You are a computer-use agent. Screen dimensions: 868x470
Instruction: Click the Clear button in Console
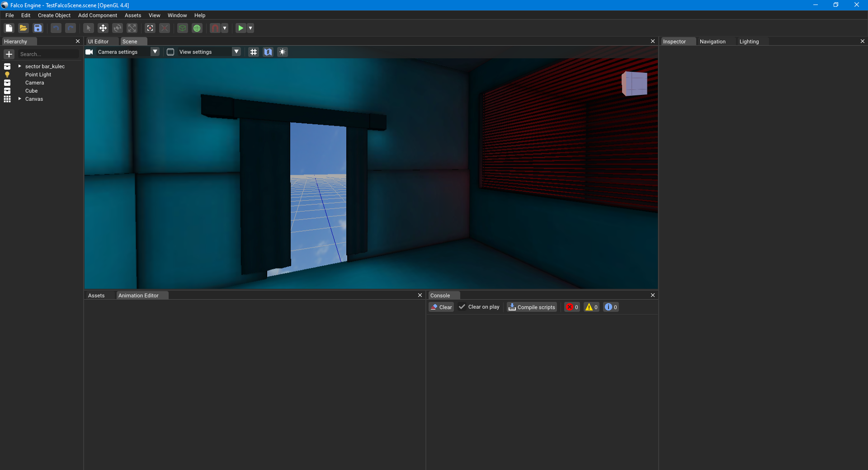[441, 307]
